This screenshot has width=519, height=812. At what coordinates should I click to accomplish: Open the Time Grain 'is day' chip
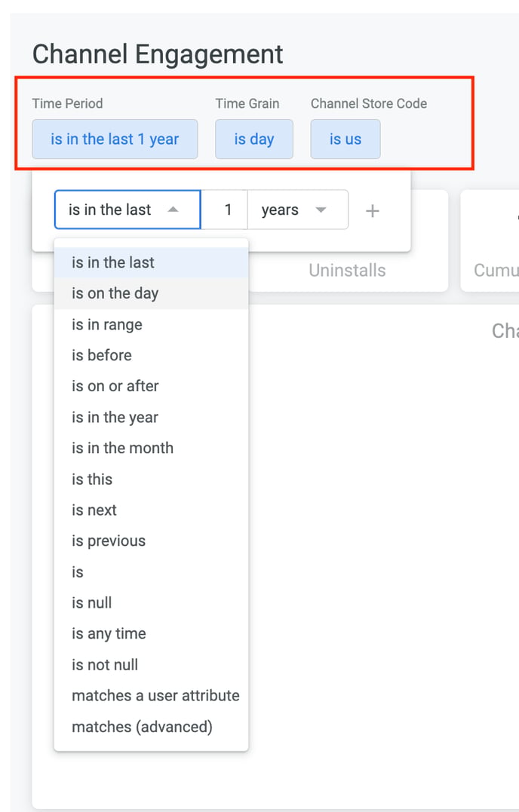coord(253,139)
